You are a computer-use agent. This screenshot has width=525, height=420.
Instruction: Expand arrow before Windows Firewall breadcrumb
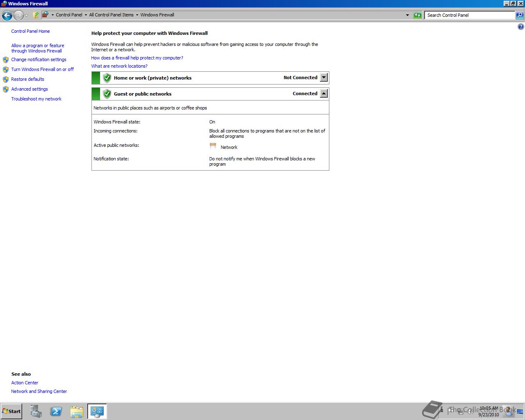point(137,15)
